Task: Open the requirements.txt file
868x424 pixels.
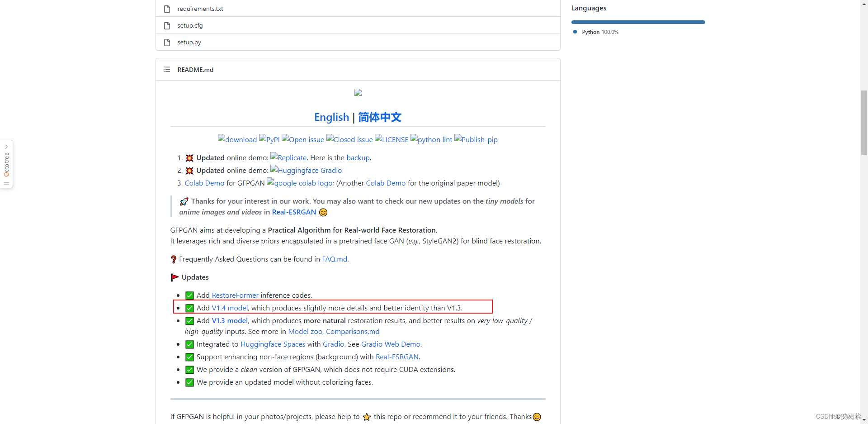Action: (200, 9)
